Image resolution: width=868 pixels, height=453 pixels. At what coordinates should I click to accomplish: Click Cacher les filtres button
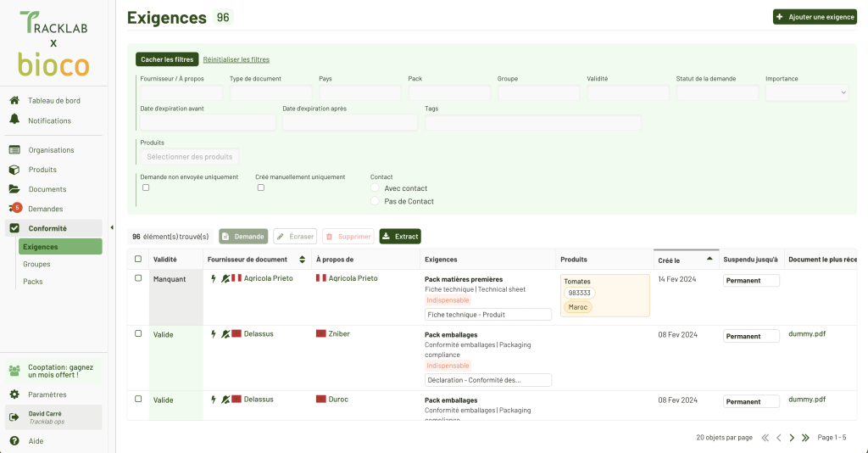click(x=167, y=59)
